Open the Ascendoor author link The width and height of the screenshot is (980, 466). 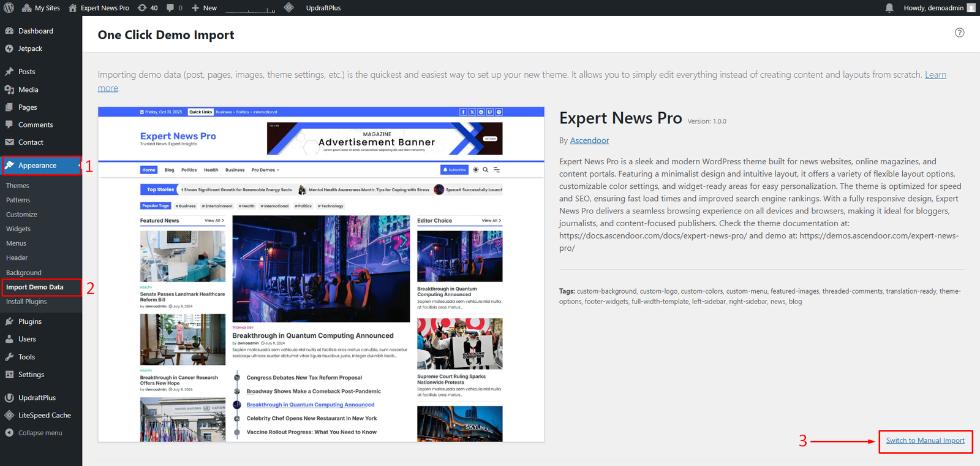(589, 140)
